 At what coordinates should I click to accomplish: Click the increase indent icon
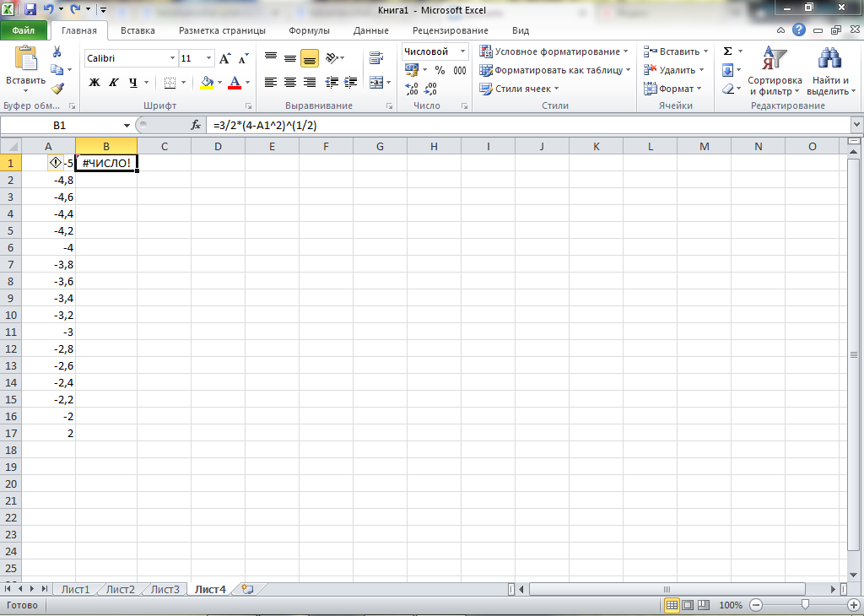click(x=350, y=83)
